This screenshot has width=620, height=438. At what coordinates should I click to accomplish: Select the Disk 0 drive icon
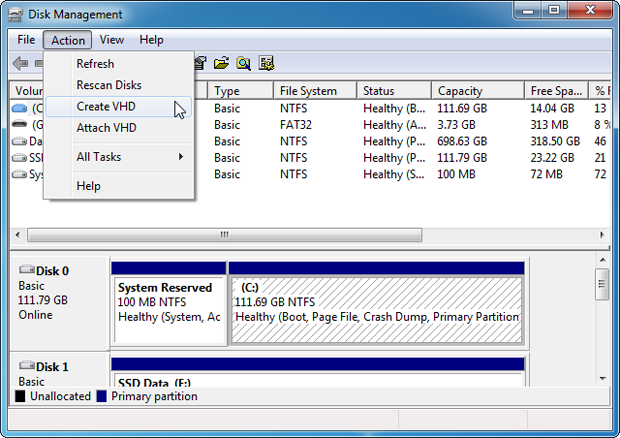point(26,271)
